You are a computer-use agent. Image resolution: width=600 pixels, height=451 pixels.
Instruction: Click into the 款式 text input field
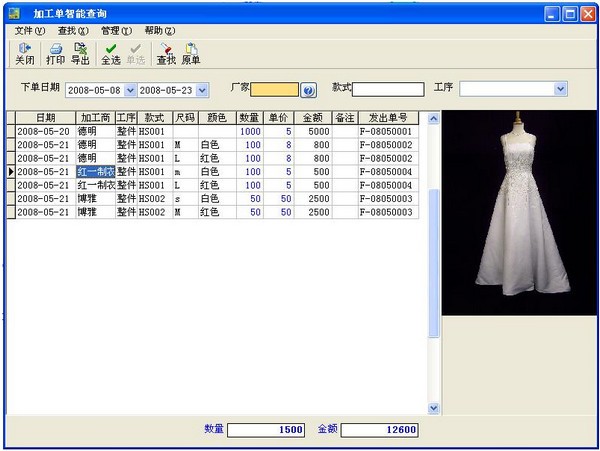388,90
